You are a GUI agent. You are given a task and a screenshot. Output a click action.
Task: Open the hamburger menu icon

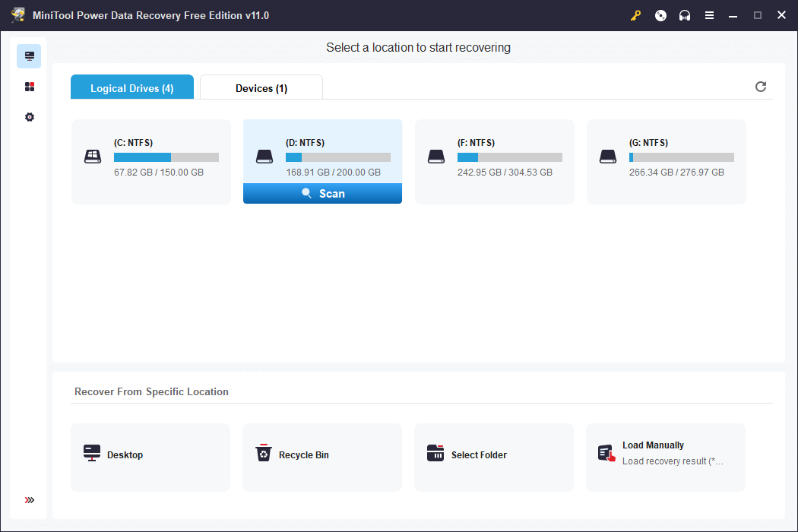tap(709, 15)
